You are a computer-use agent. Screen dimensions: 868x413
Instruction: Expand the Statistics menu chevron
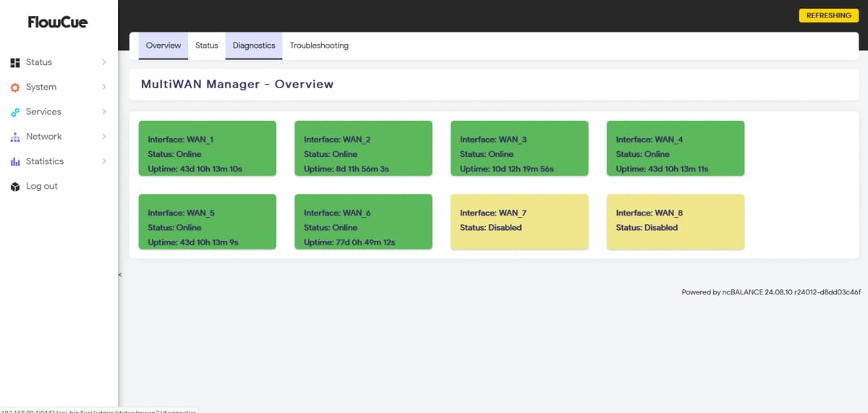tap(104, 161)
